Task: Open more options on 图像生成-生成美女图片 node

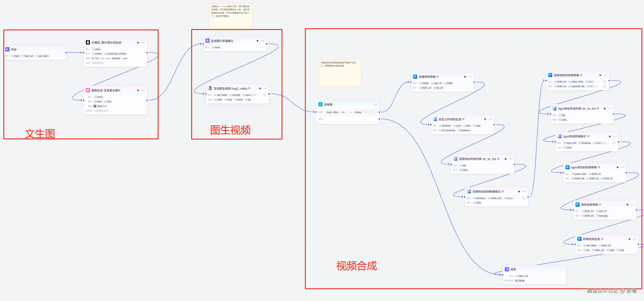Action: click(x=143, y=90)
